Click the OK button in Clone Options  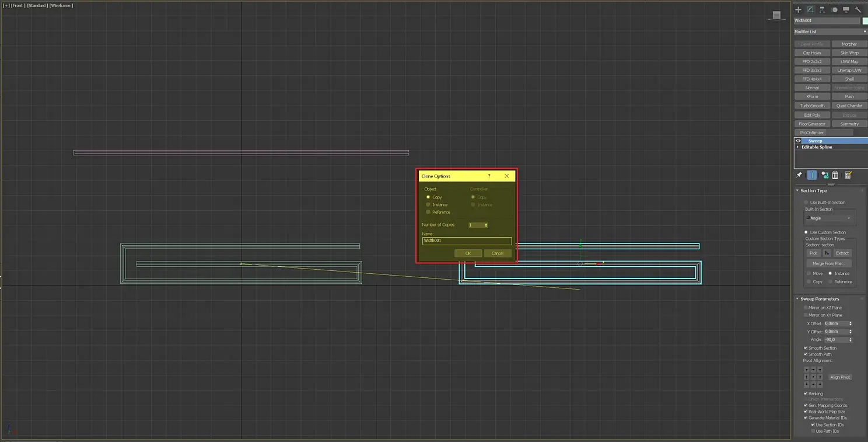tap(468, 253)
